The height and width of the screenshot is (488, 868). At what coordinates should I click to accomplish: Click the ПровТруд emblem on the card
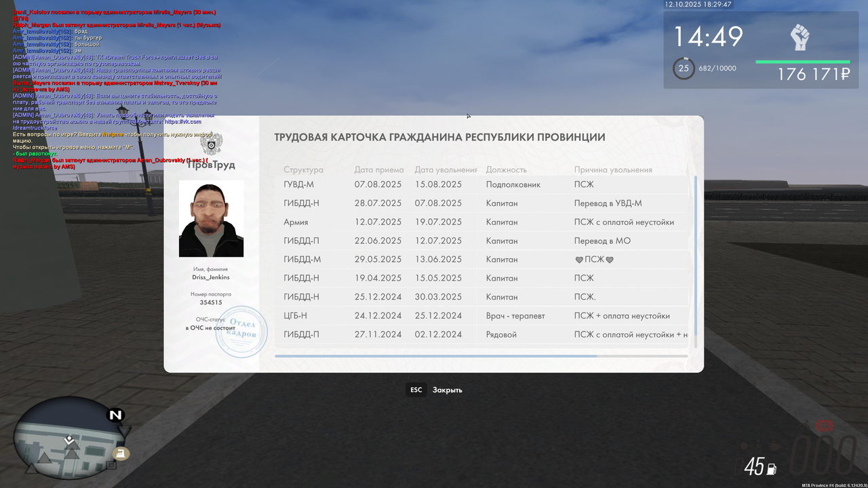pyautogui.click(x=212, y=144)
